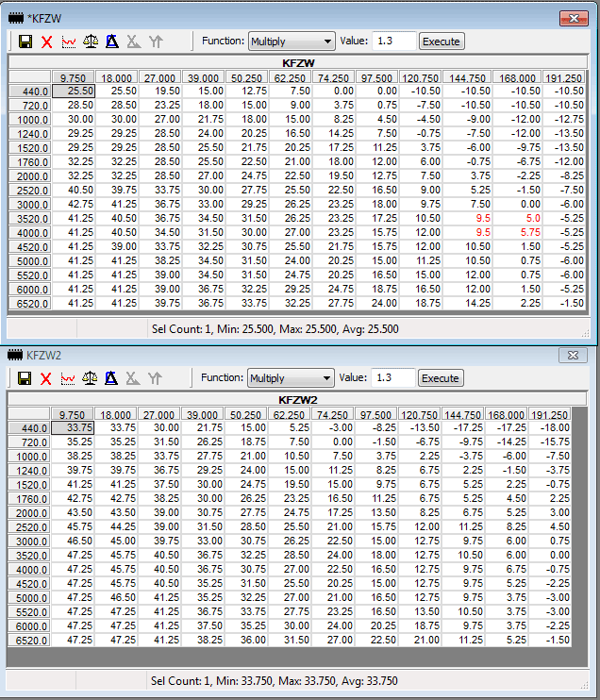Viewport: 600px width, 700px height.
Task: Select KFZW row header 2520.0
Action: 30,191
